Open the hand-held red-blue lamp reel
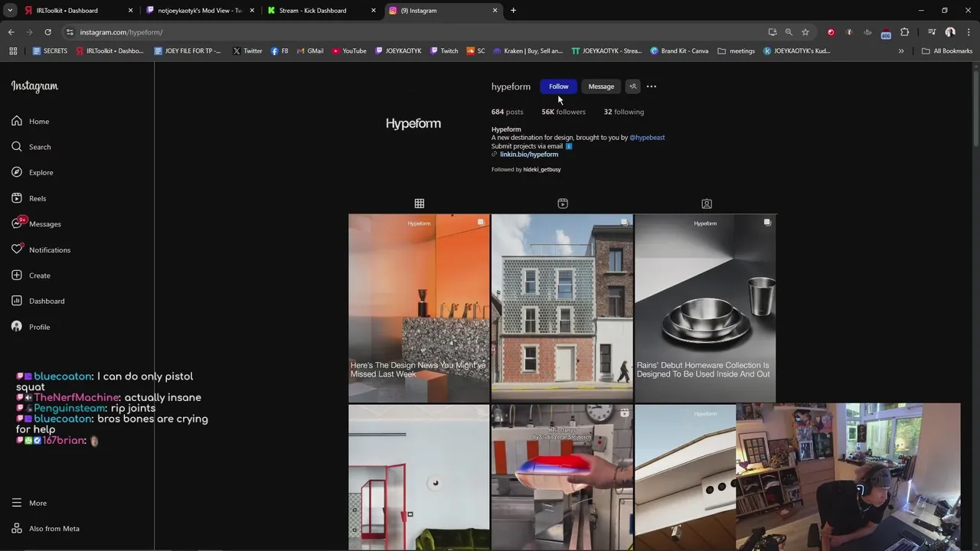980x551 pixels. click(562, 478)
